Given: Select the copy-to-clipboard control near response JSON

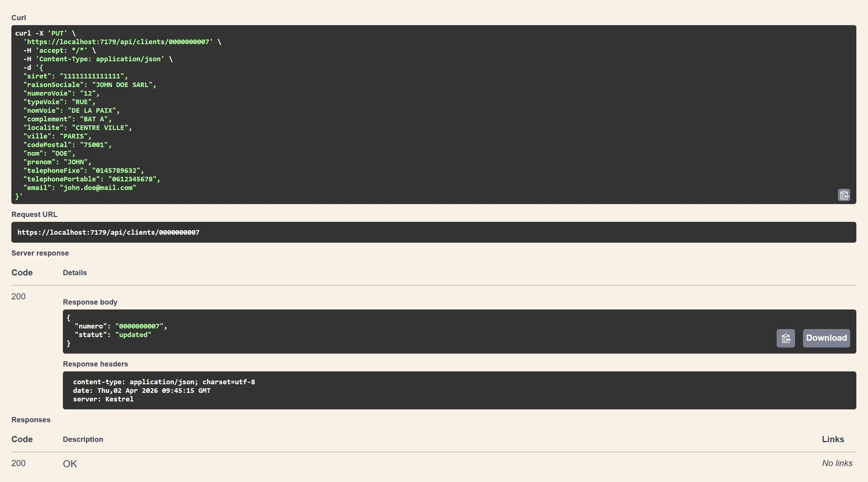Looking at the screenshot, I should tap(786, 338).
